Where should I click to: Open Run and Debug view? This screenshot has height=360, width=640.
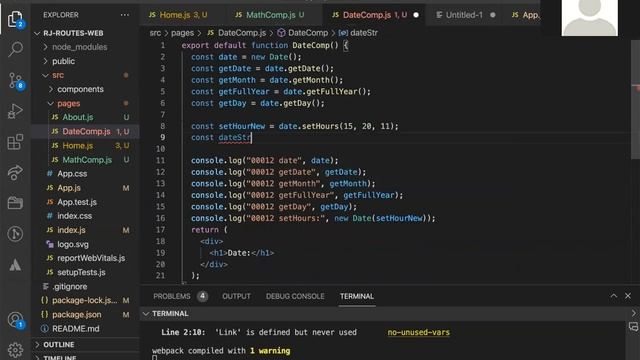(15, 111)
